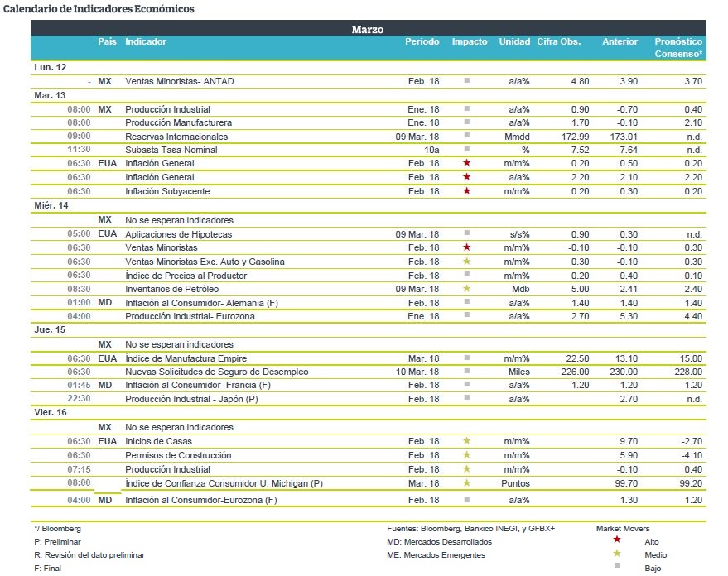728x576 pixels.
Task: Click the gray impact square for Reservas Internacionales
Action: 466,135
